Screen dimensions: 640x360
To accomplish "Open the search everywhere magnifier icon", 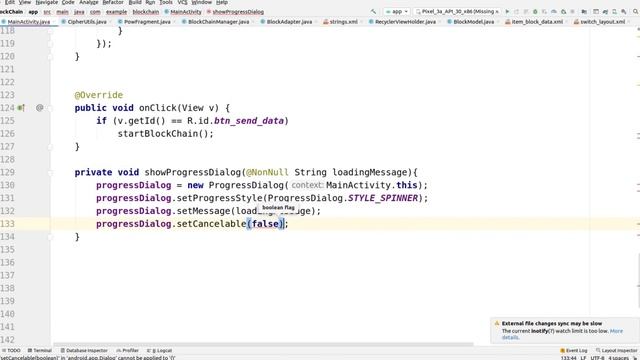I will point(636,12).
